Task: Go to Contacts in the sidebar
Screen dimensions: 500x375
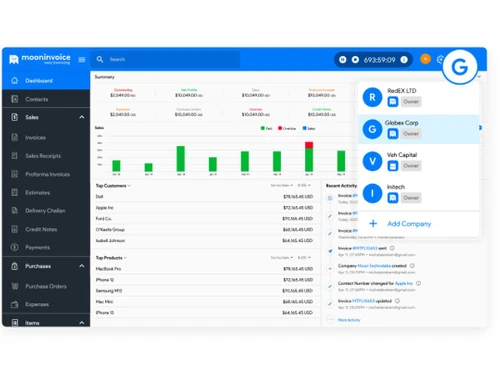Action: click(x=46, y=99)
